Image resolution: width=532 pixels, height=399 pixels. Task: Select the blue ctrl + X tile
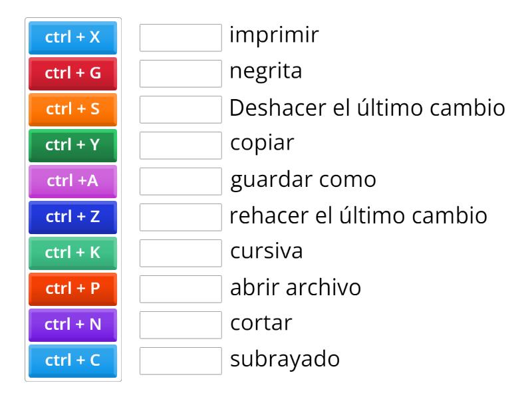click(72, 38)
